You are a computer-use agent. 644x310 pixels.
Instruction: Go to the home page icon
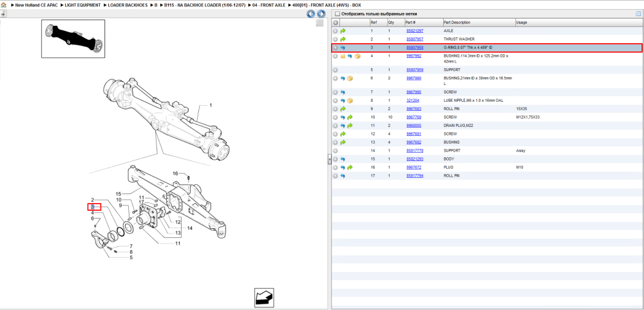(x=4, y=5)
